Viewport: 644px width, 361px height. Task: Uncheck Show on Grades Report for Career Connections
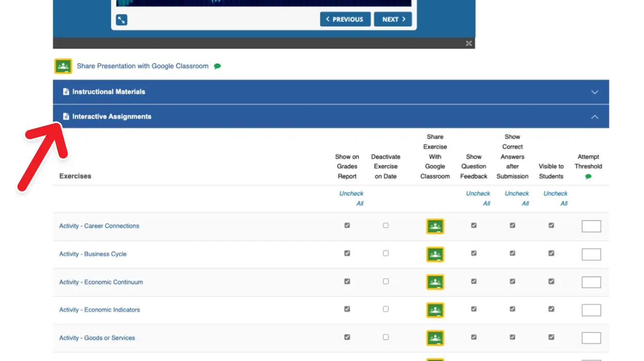[347, 225]
